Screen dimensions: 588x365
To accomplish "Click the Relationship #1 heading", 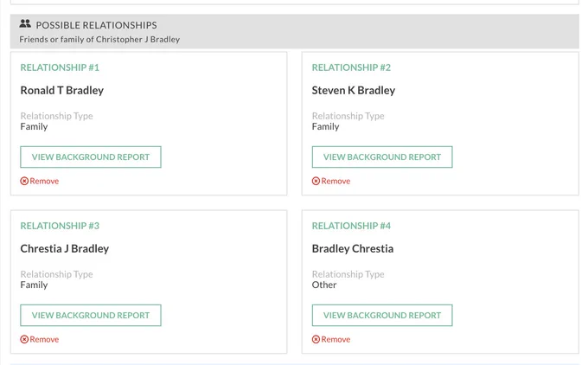I will pyautogui.click(x=60, y=67).
